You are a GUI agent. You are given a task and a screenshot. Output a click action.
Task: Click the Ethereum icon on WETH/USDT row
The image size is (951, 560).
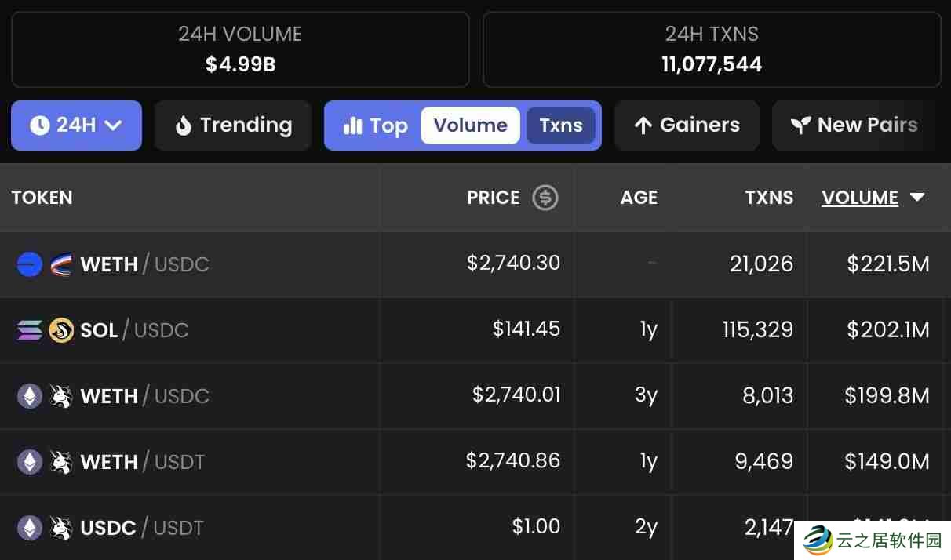click(x=30, y=461)
